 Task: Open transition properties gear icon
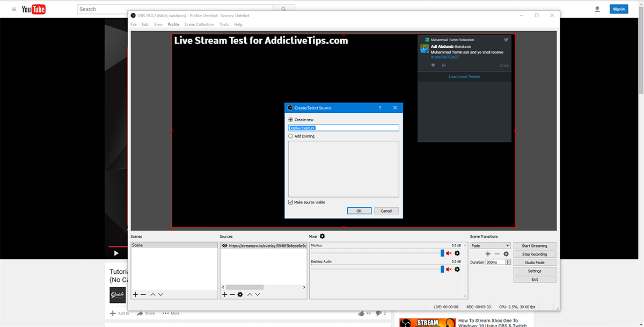pyautogui.click(x=506, y=254)
